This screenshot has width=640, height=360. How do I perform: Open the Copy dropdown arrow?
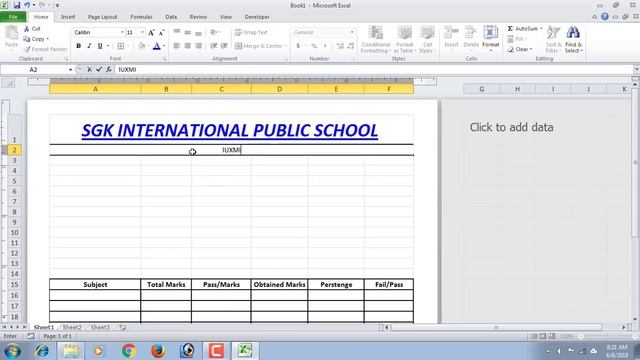(x=48, y=39)
